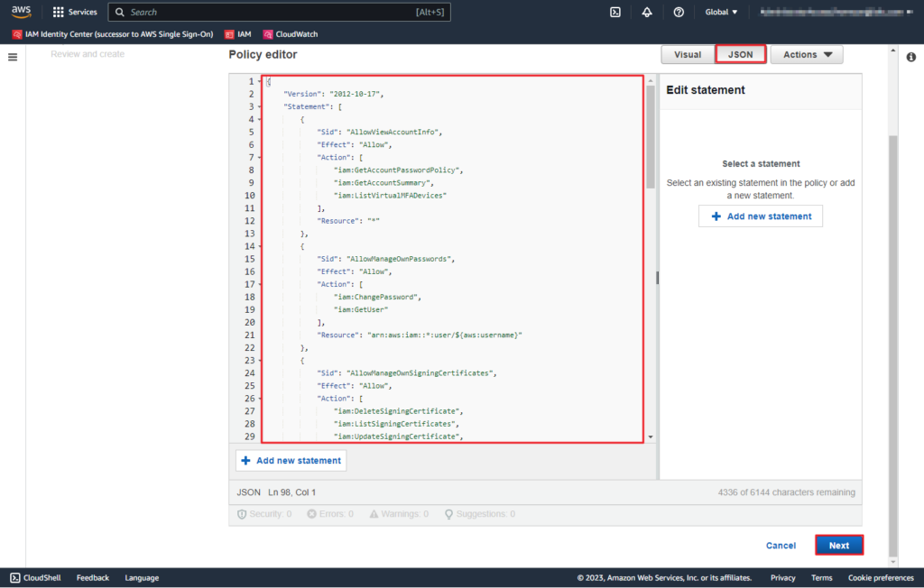The width and height of the screenshot is (924, 588).
Task: Click the search magnifier icon
Action: click(120, 12)
